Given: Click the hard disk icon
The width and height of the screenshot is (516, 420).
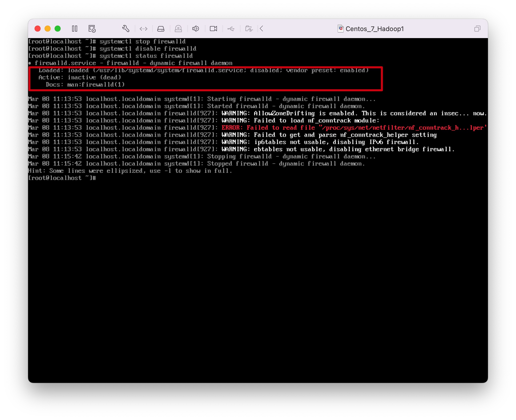Looking at the screenshot, I should click(x=161, y=29).
